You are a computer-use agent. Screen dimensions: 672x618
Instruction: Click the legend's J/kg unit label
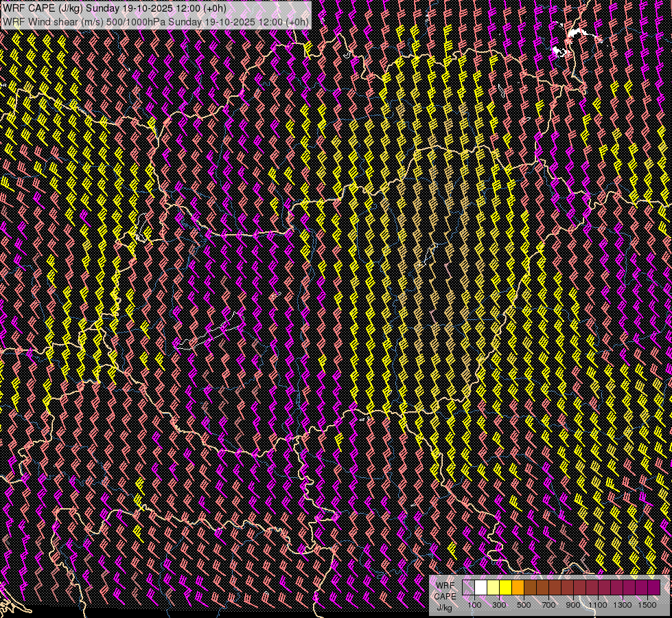(445, 608)
